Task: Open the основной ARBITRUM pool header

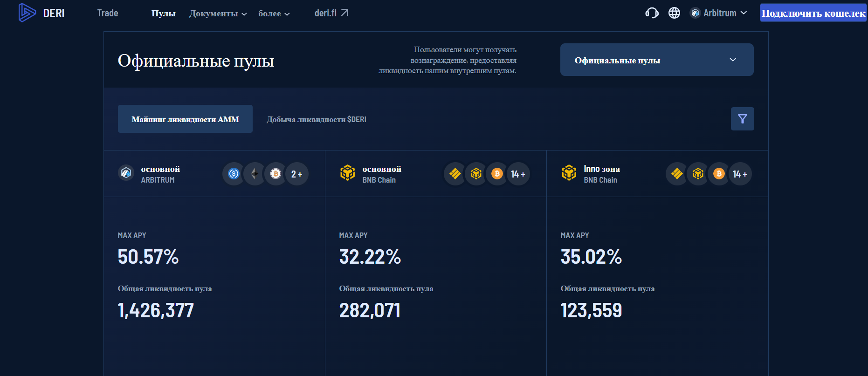Action: tap(214, 174)
